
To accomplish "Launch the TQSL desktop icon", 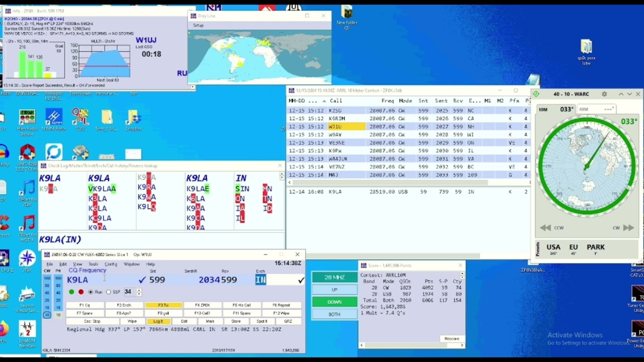I will [x=80, y=120].
